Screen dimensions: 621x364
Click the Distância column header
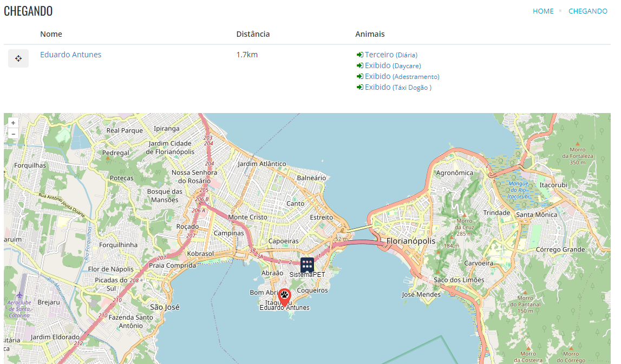(253, 34)
